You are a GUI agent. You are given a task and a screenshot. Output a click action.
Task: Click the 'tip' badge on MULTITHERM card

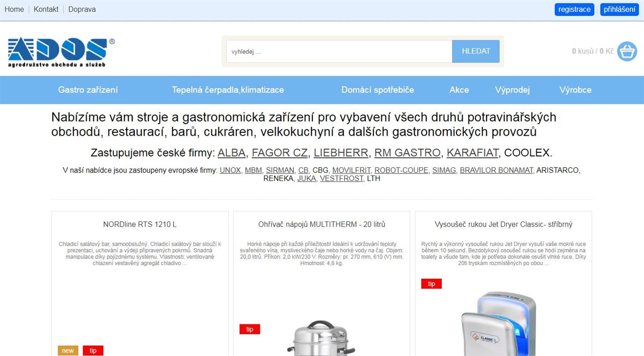250,329
